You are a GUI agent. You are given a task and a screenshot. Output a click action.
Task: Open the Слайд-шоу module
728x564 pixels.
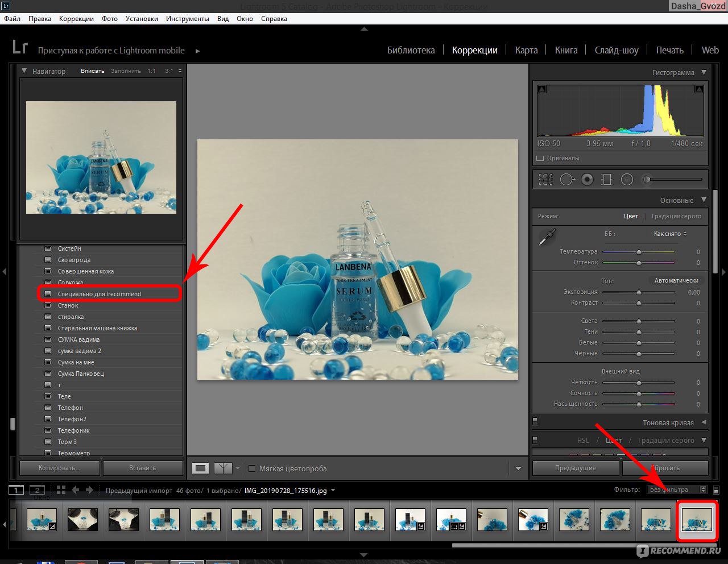click(617, 50)
